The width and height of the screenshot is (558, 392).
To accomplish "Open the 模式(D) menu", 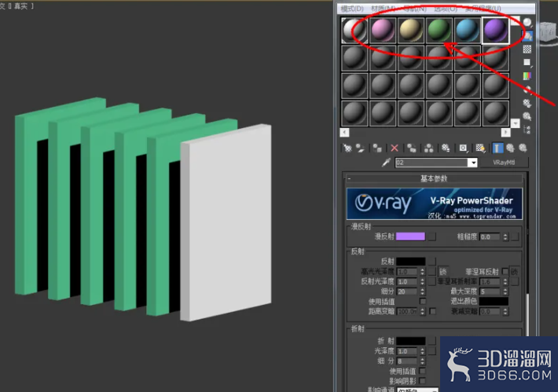I will tap(352, 9).
